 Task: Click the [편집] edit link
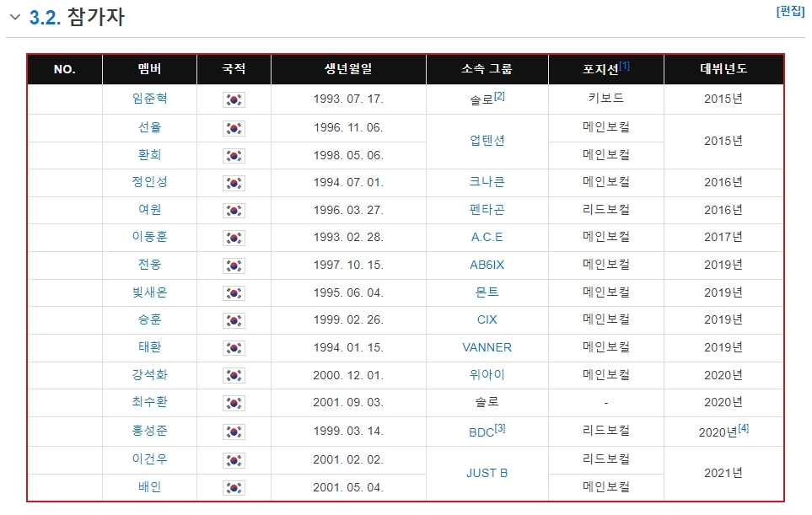click(790, 11)
